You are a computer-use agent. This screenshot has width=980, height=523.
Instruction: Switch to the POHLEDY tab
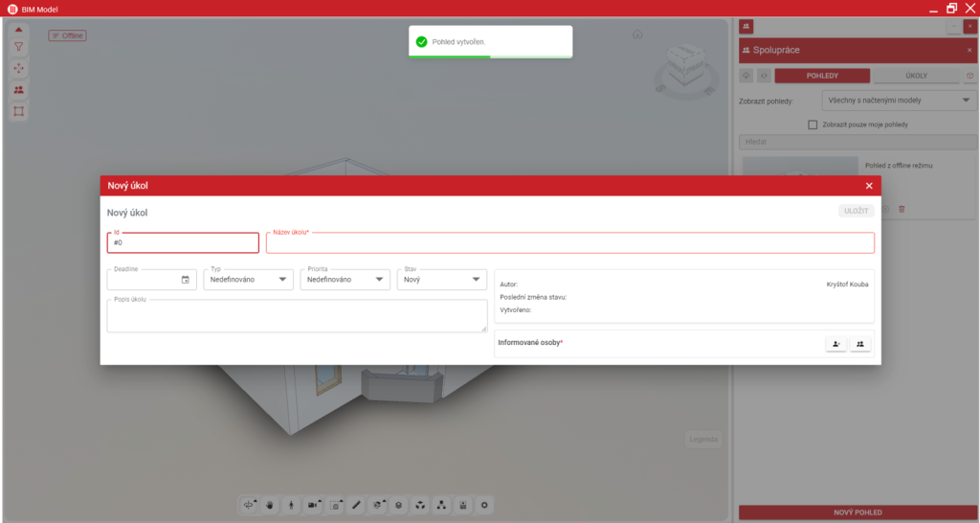point(822,76)
